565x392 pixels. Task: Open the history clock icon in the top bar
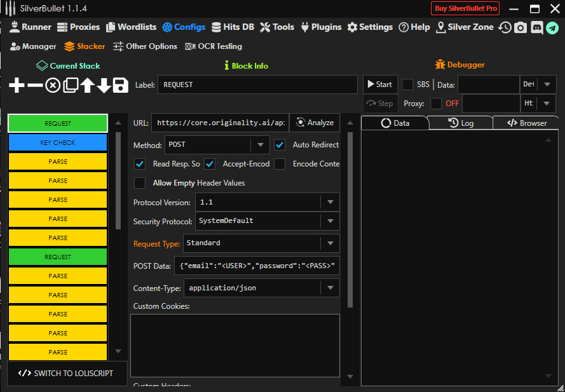pos(505,27)
